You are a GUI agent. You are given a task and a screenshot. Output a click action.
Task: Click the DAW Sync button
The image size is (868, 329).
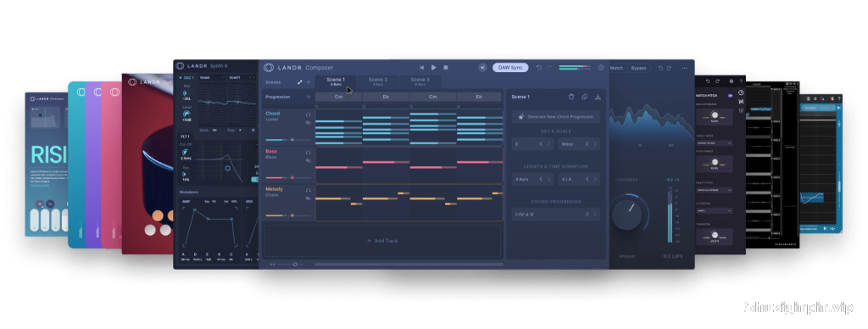[x=510, y=68]
